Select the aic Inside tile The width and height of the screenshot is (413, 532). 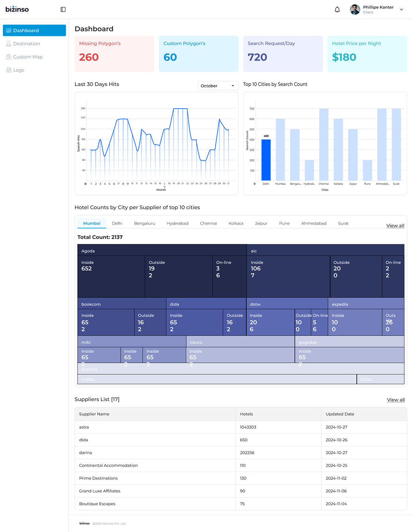tap(289, 276)
